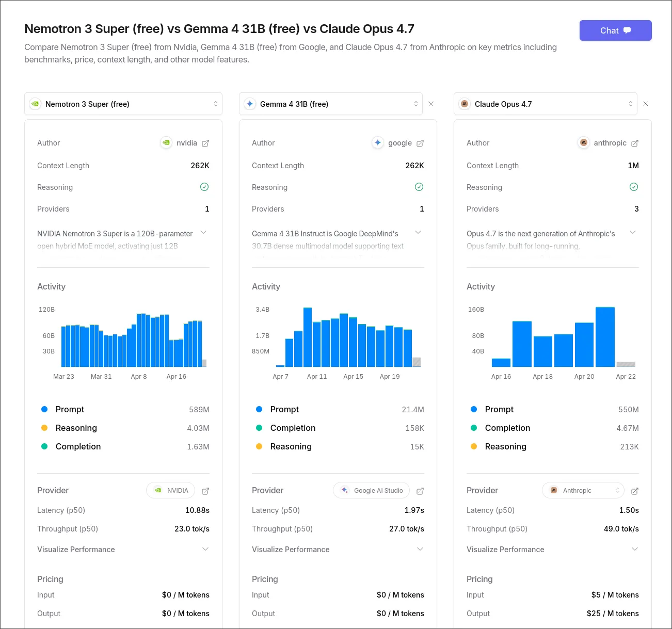Click Nemotron reasoning supported checkmark

click(204, 187)
